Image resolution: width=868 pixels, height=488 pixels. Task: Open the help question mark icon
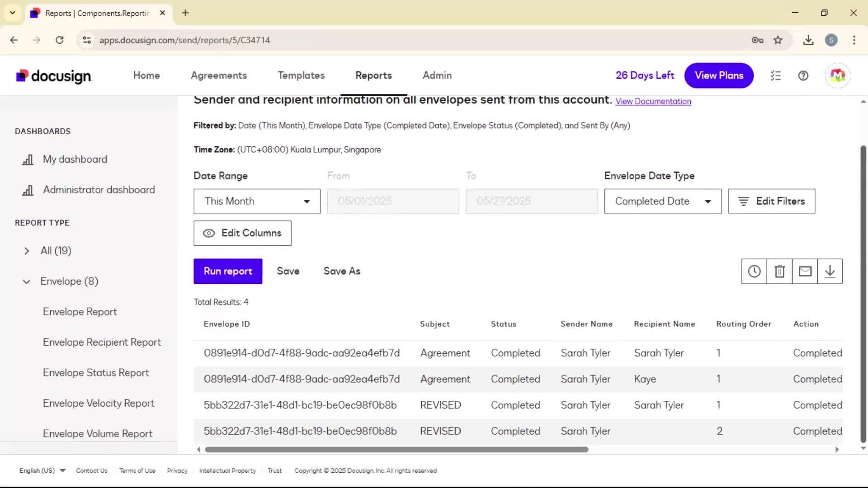(803, 75)
